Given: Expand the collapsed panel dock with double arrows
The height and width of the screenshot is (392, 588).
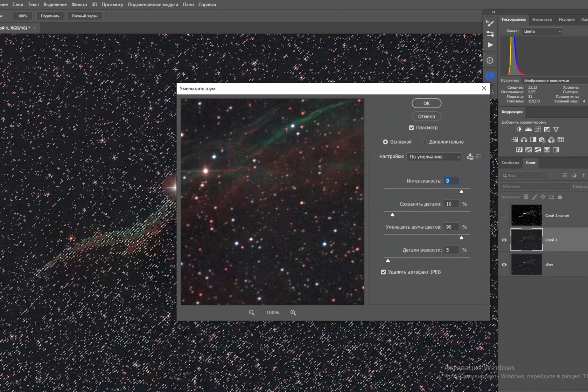Looking at the screenshot, I should coord(493,12).
